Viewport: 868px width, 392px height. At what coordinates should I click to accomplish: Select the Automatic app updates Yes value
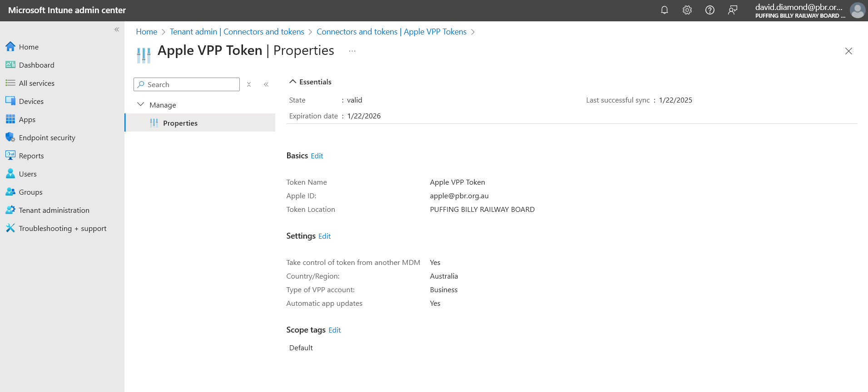click(x=435, y=303)
